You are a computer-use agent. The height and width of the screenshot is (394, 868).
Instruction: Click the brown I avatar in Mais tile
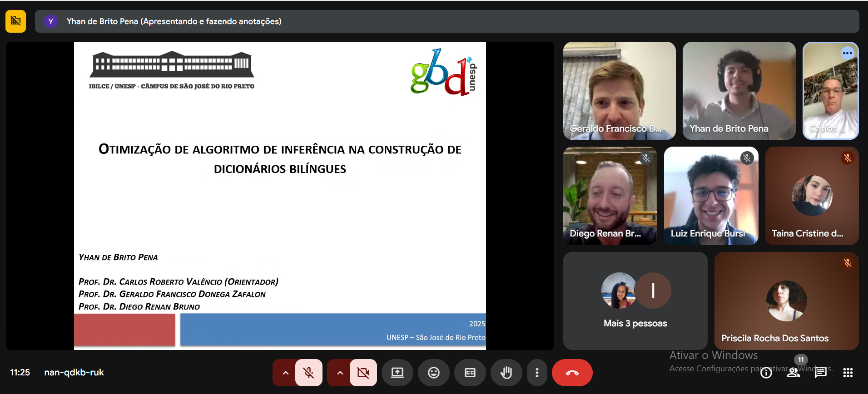(x=653, y=291)
